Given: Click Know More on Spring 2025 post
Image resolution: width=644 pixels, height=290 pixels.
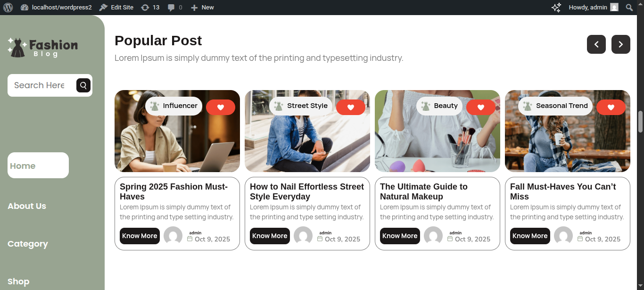Looking at the screenshot, I should click(140, 236).
